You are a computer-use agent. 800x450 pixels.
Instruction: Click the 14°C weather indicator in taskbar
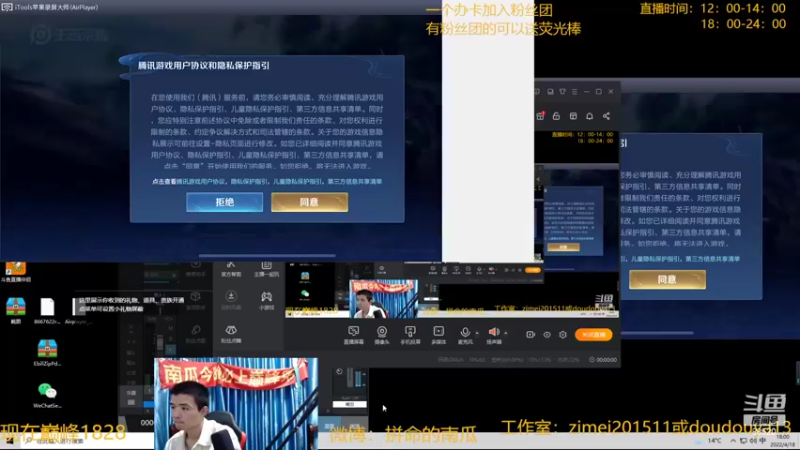pyautogui.click(x=710, y=441)
